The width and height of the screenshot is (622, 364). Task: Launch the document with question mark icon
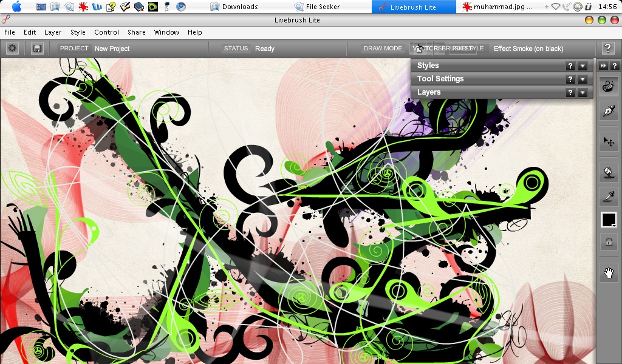click(111, 6)
